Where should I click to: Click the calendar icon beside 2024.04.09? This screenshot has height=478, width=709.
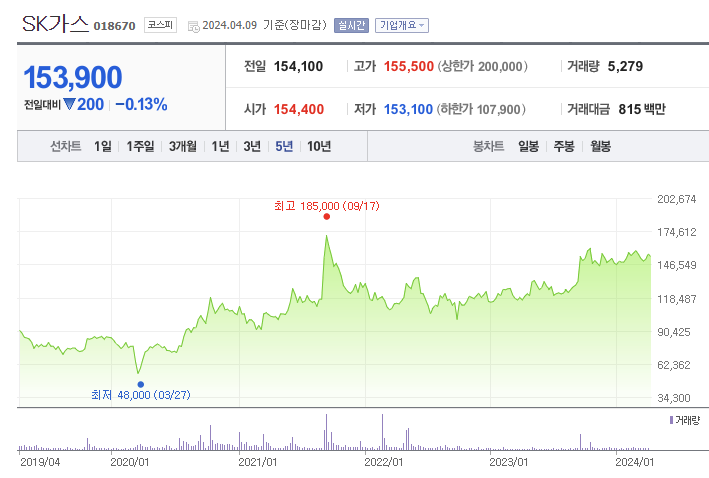(x=194, y=27)
